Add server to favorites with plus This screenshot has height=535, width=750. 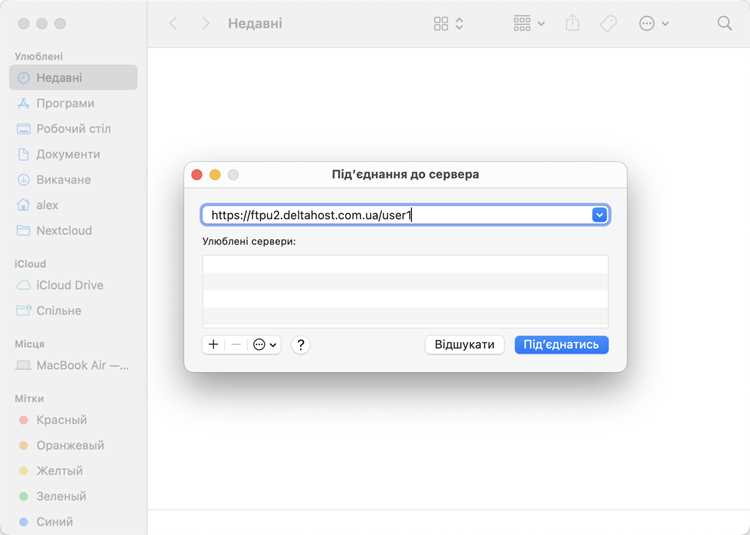(x=213, y=345)
